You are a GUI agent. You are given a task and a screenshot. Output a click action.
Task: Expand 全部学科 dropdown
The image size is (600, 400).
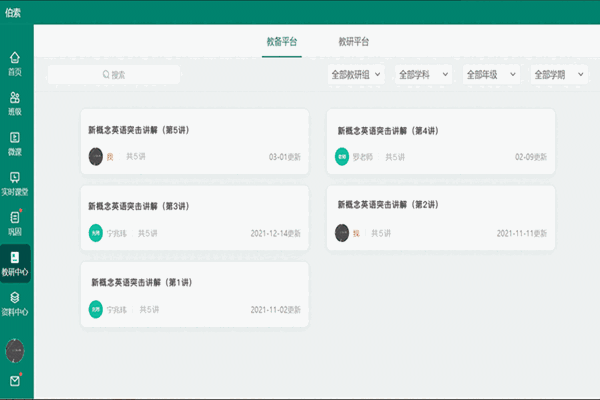423,75
